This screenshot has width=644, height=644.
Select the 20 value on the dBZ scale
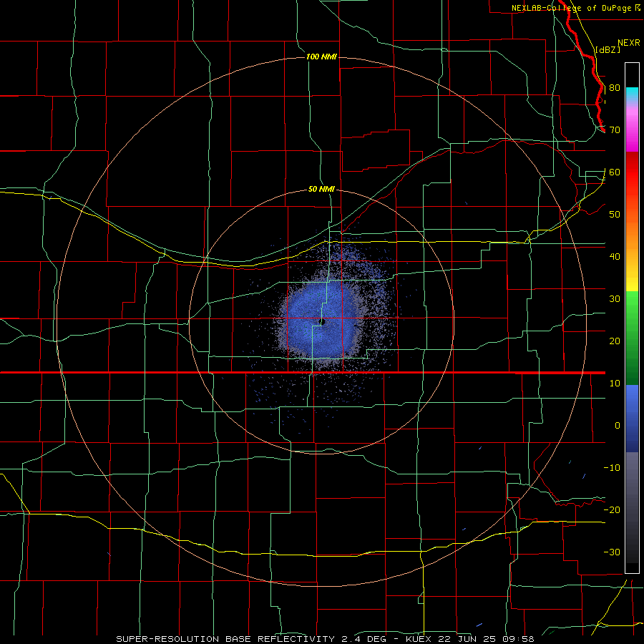615,341
